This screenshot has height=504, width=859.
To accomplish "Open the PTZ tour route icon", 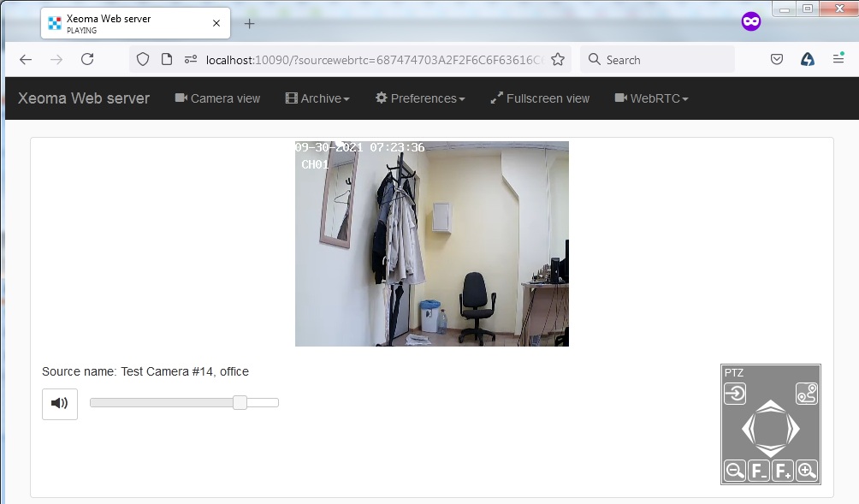I will [x=807, y=394].
